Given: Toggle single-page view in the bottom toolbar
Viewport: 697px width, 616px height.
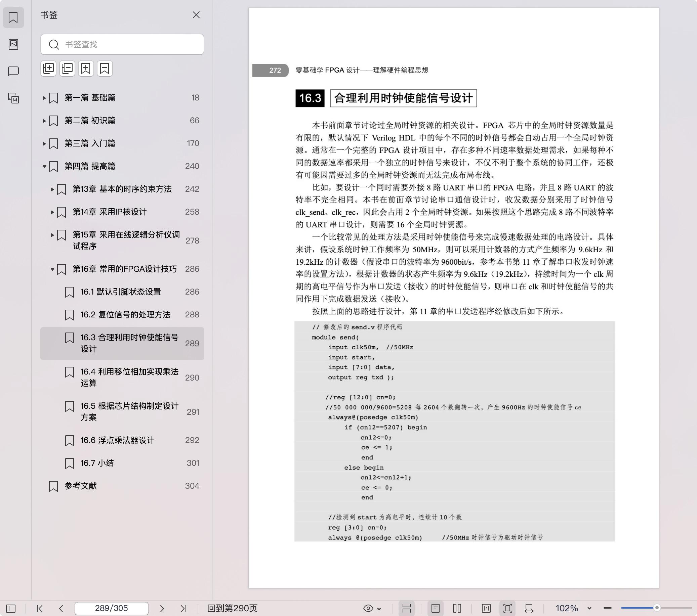Looking at the screenshot, I should (x=436, y=608).
